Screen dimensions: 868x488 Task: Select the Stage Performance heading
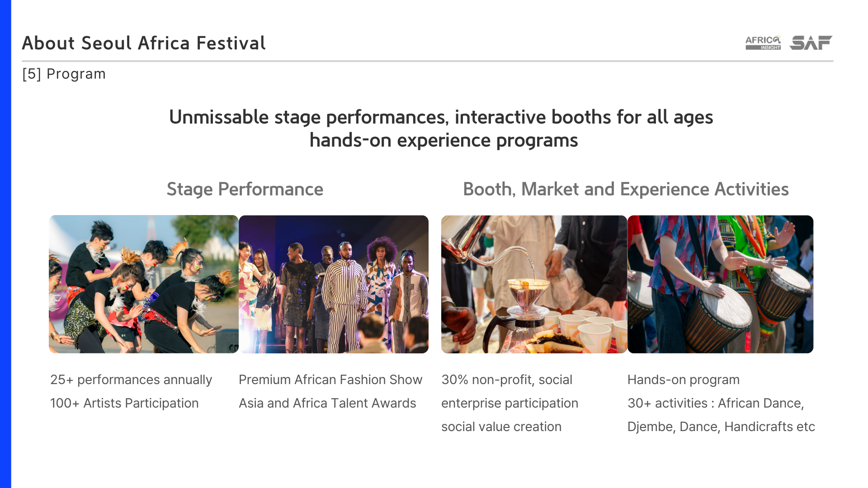(x=245, y=189)
